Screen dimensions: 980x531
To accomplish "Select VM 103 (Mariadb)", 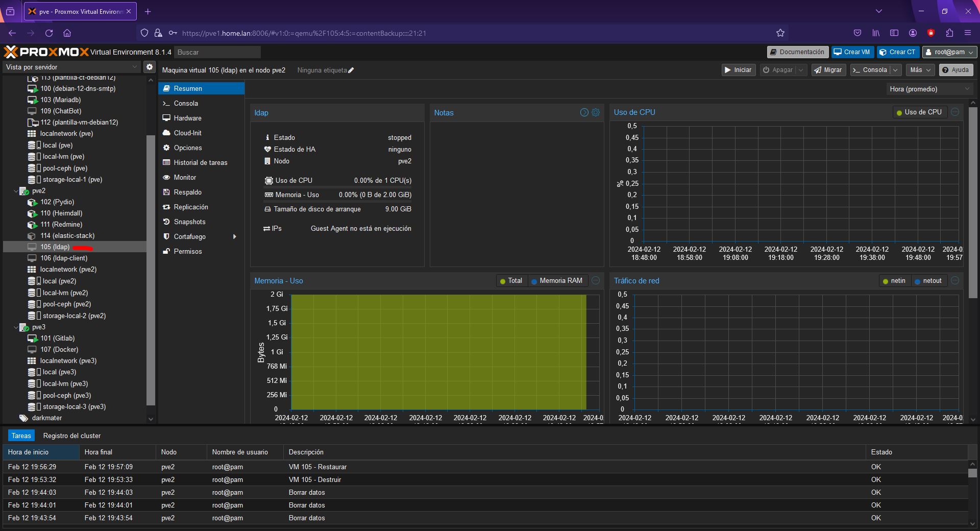I will (x=60, y=100).
